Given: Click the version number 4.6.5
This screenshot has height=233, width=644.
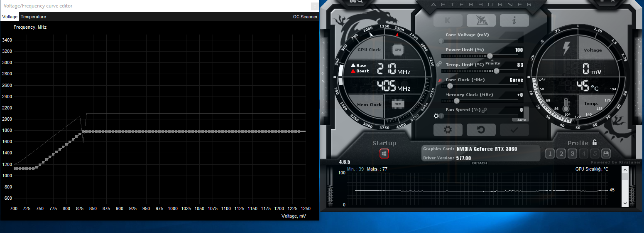Looking at the screenshot, I should (x=345, y=162).
